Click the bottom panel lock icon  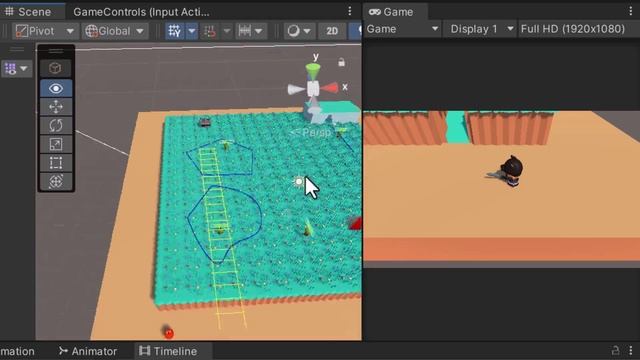pyautogui.click(x=615, y=351)
